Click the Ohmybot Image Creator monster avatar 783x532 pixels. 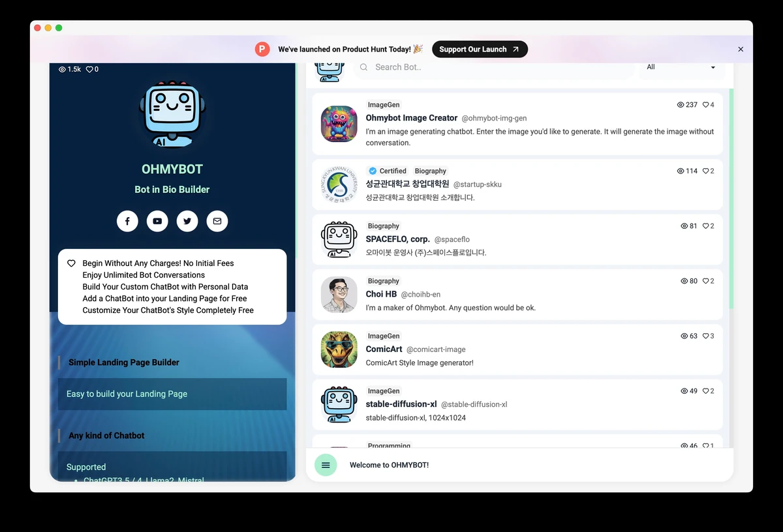tap(339, 124)
